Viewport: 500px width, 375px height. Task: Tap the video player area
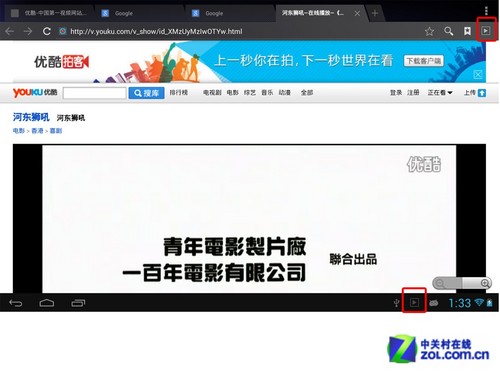(249, 219)
